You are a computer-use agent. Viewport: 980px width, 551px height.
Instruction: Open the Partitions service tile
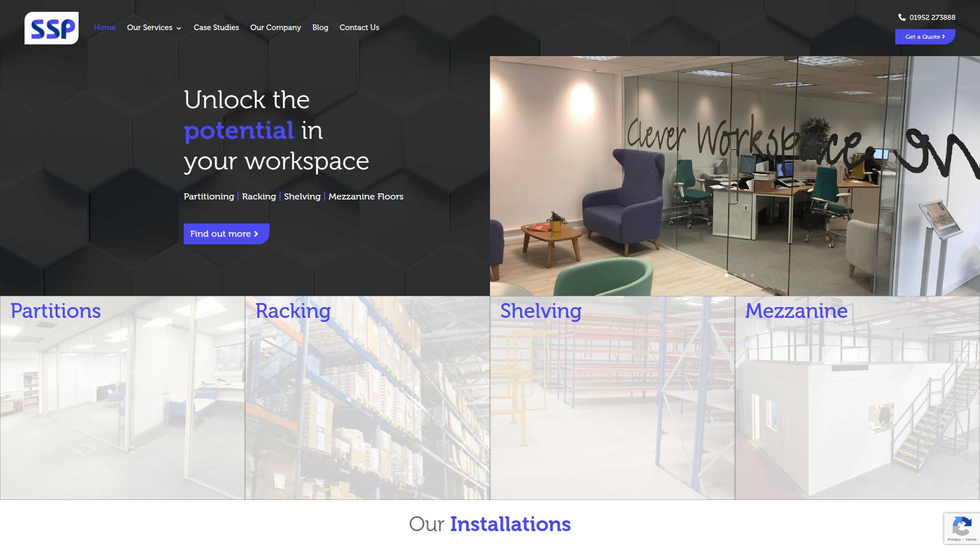coord(122,398)
